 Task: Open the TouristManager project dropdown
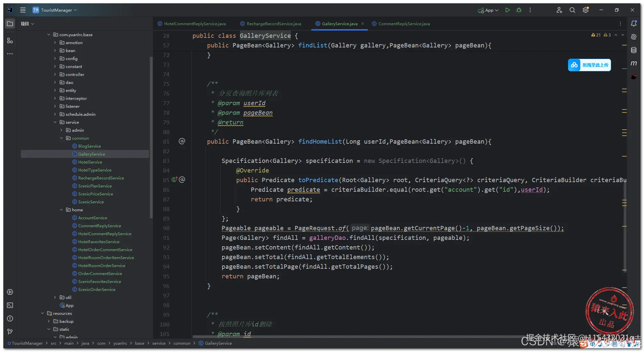[x=55, y=10]
